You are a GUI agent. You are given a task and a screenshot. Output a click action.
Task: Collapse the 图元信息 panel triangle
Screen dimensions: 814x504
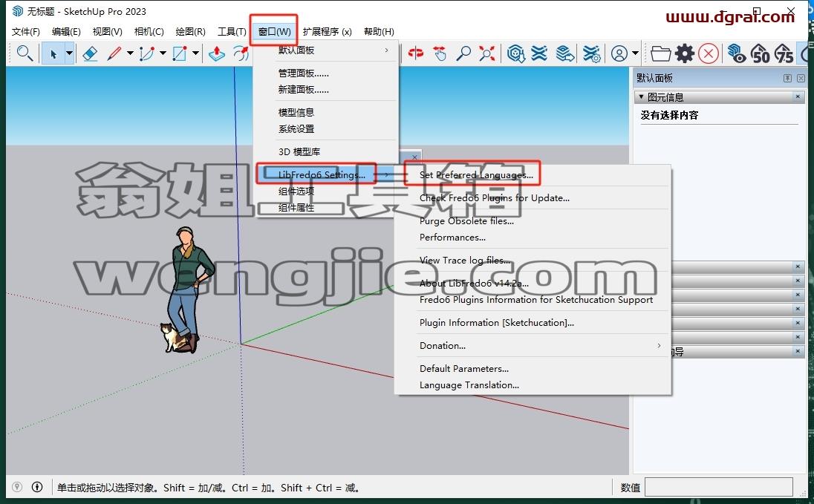641,96
